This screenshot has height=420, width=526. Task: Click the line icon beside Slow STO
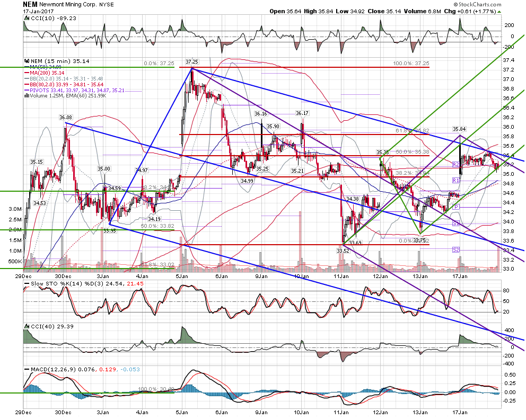27,283
